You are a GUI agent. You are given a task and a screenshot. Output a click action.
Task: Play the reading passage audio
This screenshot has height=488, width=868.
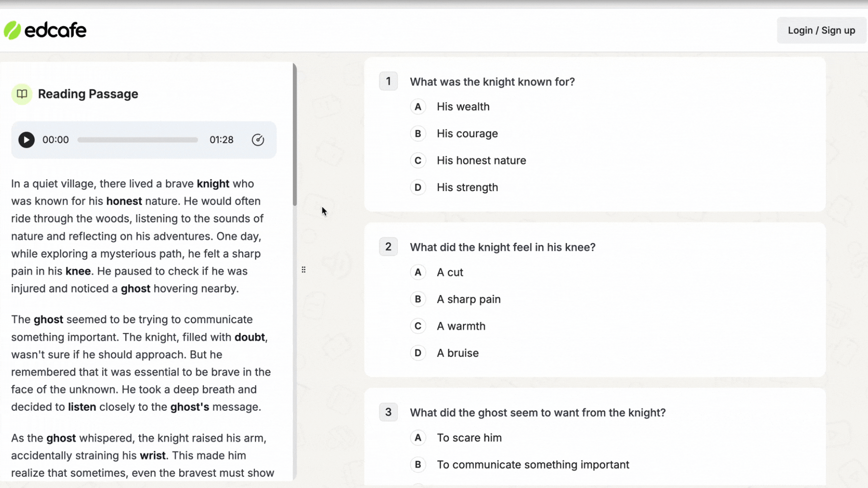coord(26,140)
